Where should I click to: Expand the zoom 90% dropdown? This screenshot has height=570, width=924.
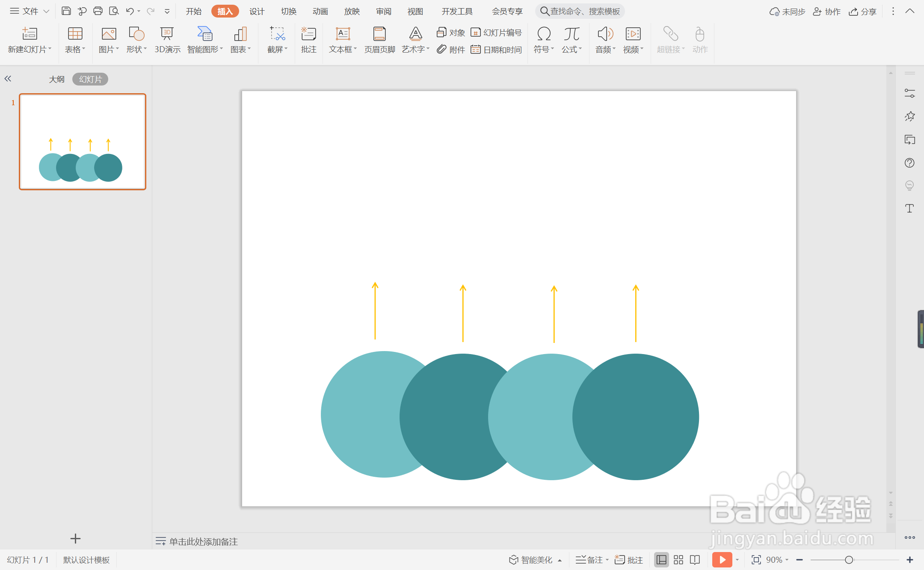click(x=787, y=560)
